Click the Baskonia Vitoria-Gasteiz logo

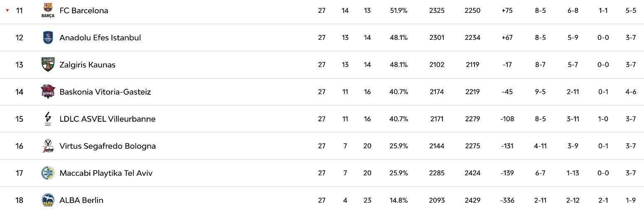(48, 92)
